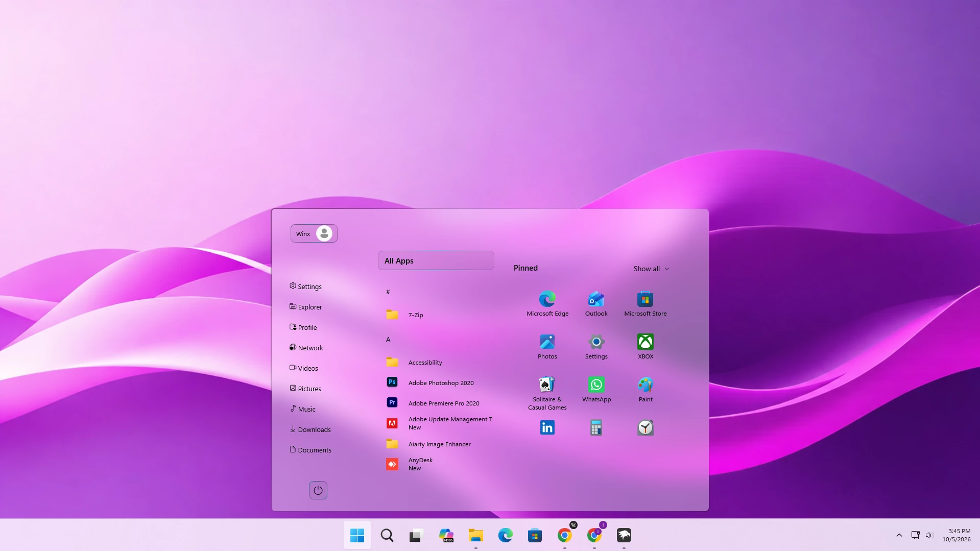Open Music folder from sidebar
This screenshot has width=980, height=551.
(x=302, y=409)
